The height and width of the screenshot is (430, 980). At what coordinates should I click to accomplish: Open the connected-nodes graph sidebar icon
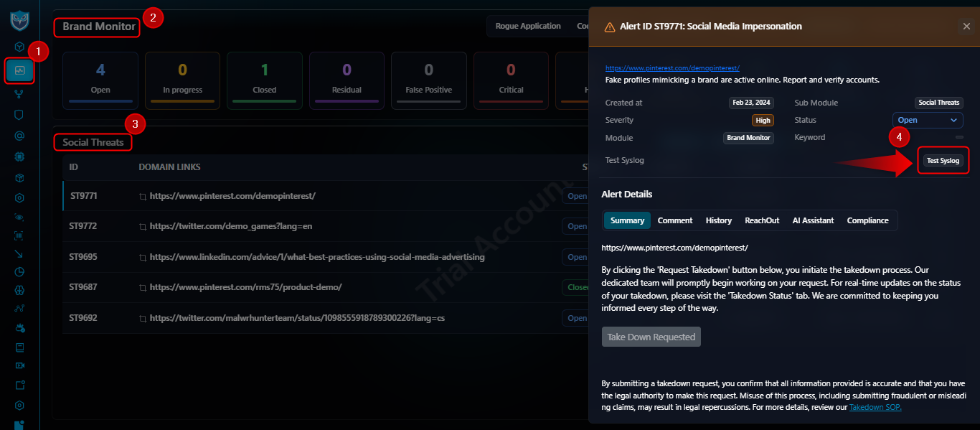click(x=20, y=309)
